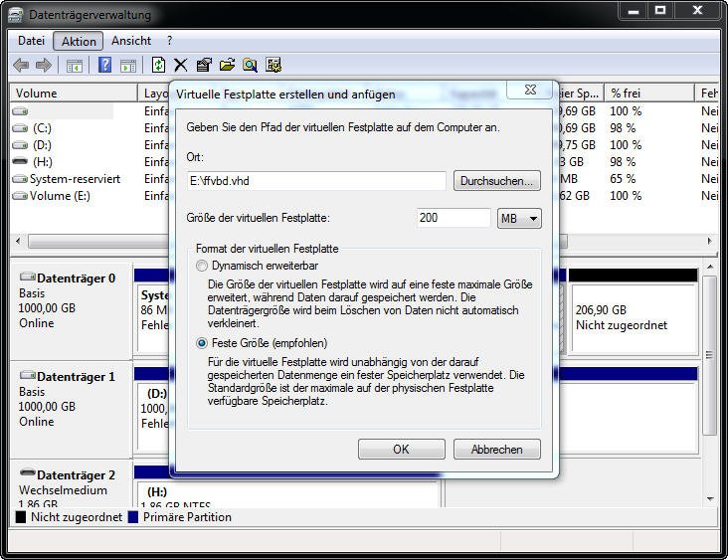Select the 'Feste Größe (empfohlen)' radio option
The image size is (728, 560).
[203, 343]
